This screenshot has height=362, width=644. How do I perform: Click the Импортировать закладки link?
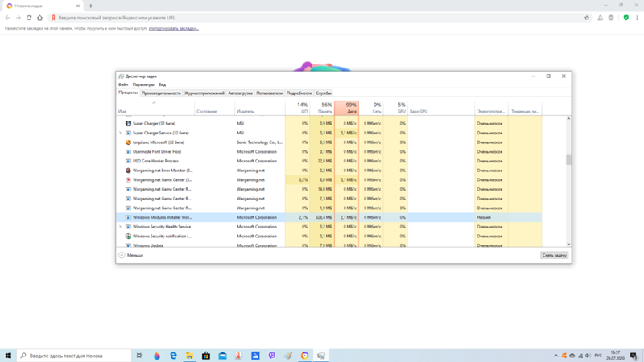[x=174, y=28]
